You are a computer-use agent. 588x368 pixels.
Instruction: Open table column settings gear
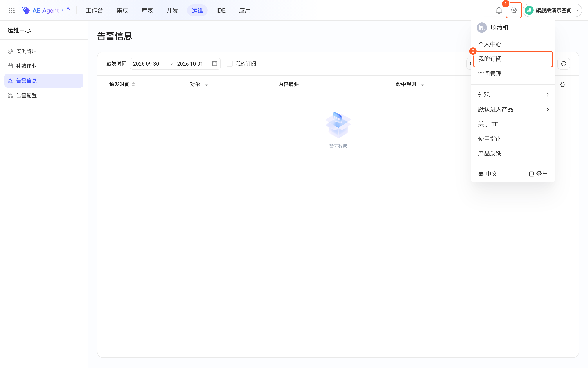coord(563,84)
